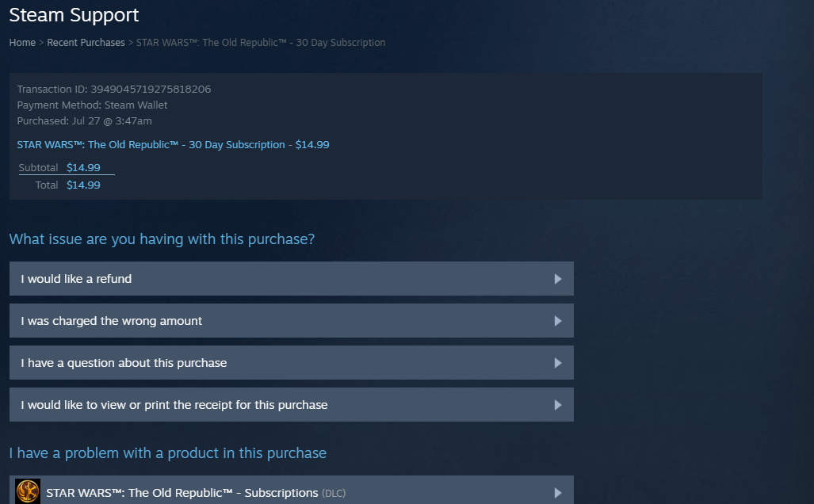814x504 pixels.
Task: Click the Steam Support page title
Action: [74, 15]
